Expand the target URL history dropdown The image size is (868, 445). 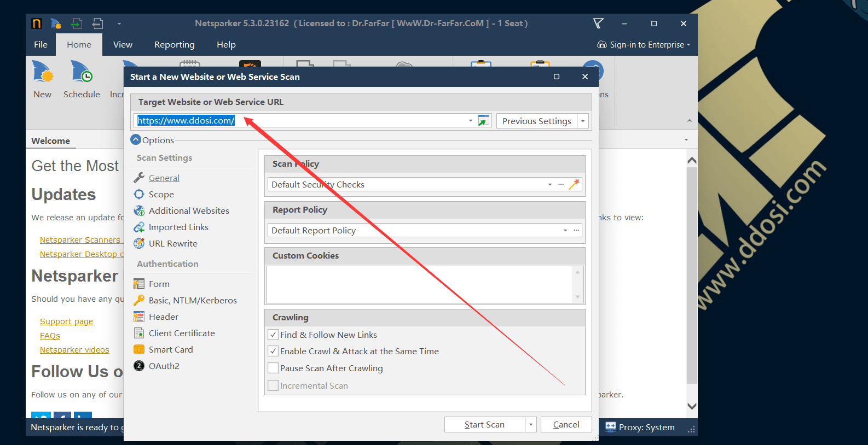[x=471, y=121]
